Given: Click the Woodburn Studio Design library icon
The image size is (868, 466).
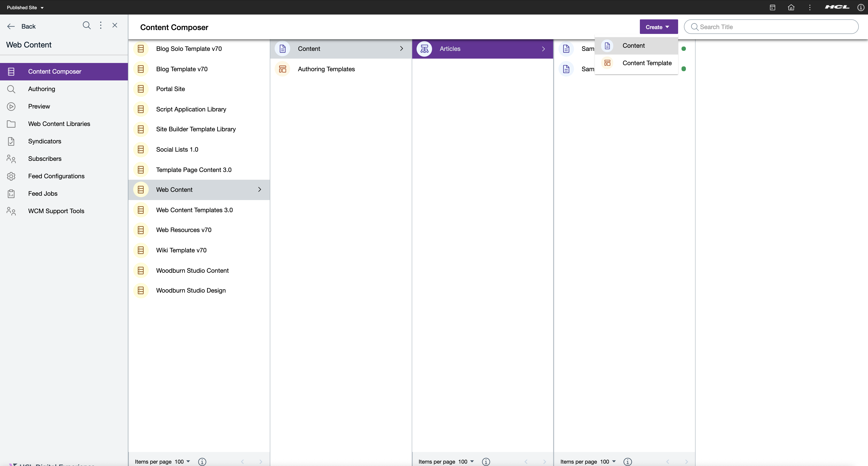Looking at the screenshot, I should point(141,290).
